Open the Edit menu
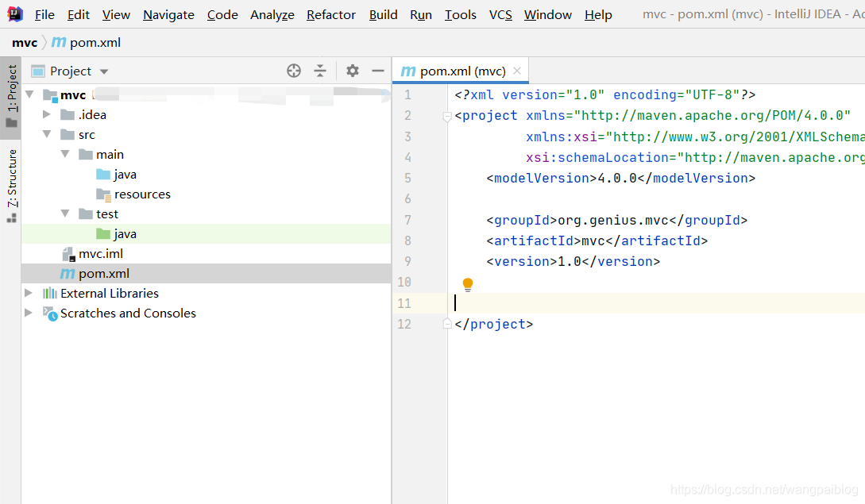 point(79,15)
